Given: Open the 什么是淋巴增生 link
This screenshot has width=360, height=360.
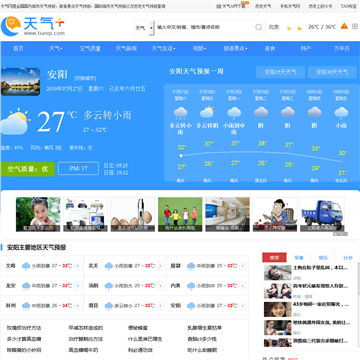Looking at the screenshot, I should coord(145,339).
